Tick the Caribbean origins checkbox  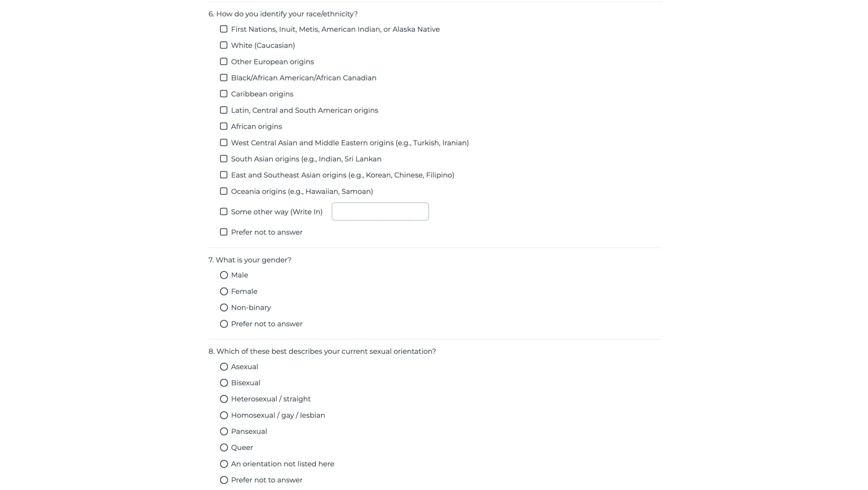click(223, 94)
